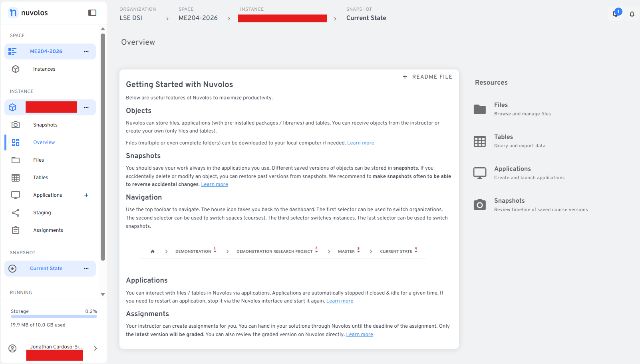Expand the user account menu chevron
Image resolution: width=640 pixels, height=364 pixels.
(x=95, y=348)
